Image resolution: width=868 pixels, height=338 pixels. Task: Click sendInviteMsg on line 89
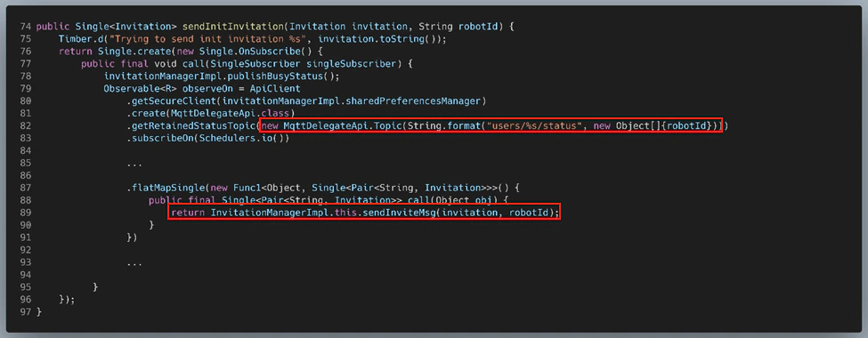pos(399,213)
